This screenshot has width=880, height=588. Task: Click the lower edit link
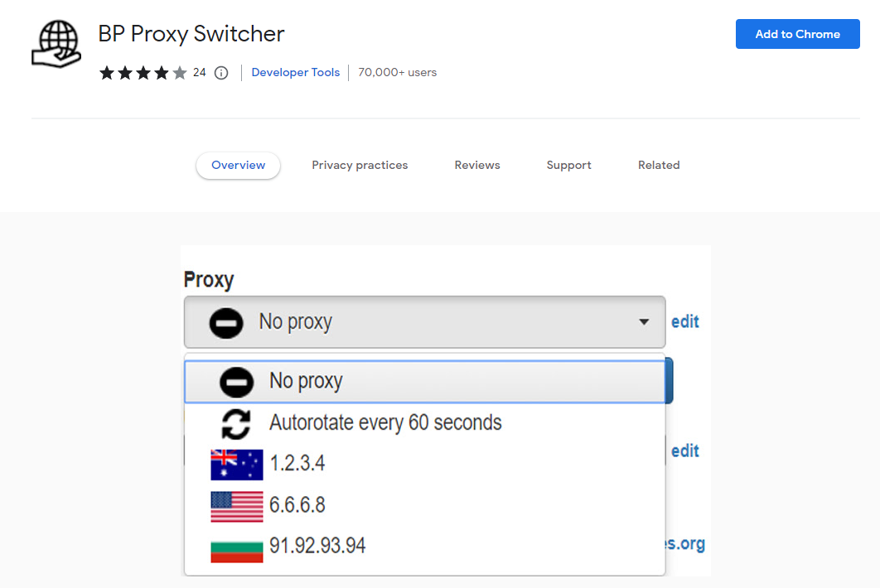pos(685,451)
